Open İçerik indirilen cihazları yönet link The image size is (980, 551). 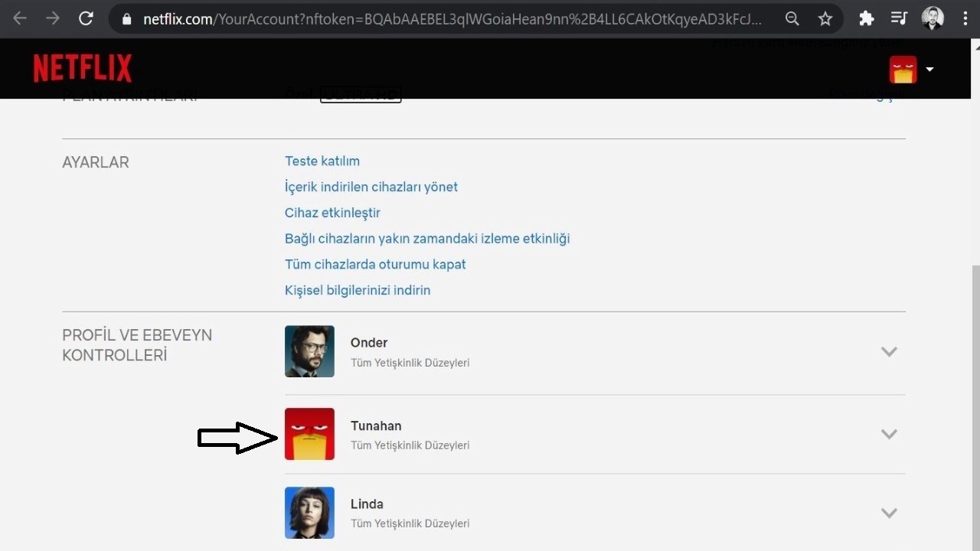pos(371,187)
